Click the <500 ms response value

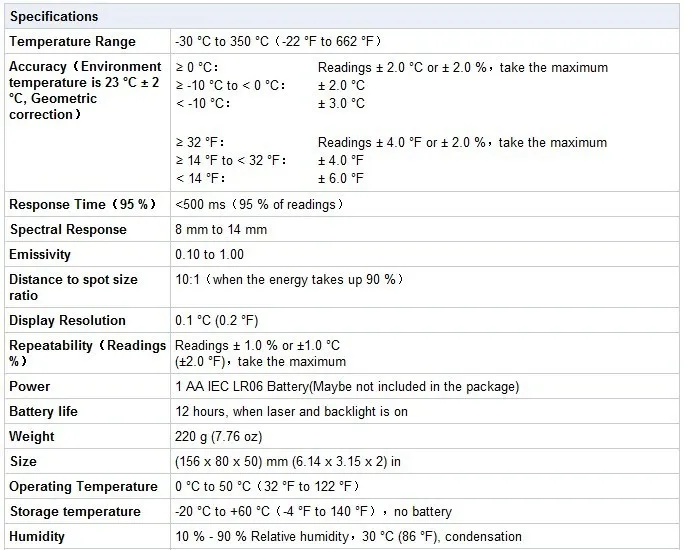click(259, 204)
